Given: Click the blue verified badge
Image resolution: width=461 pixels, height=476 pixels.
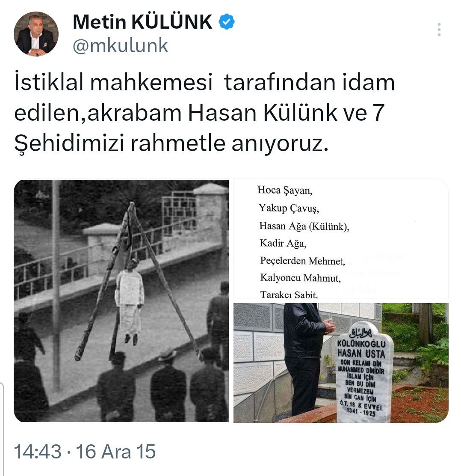Looking at the screenshot, I should [227, 22].
